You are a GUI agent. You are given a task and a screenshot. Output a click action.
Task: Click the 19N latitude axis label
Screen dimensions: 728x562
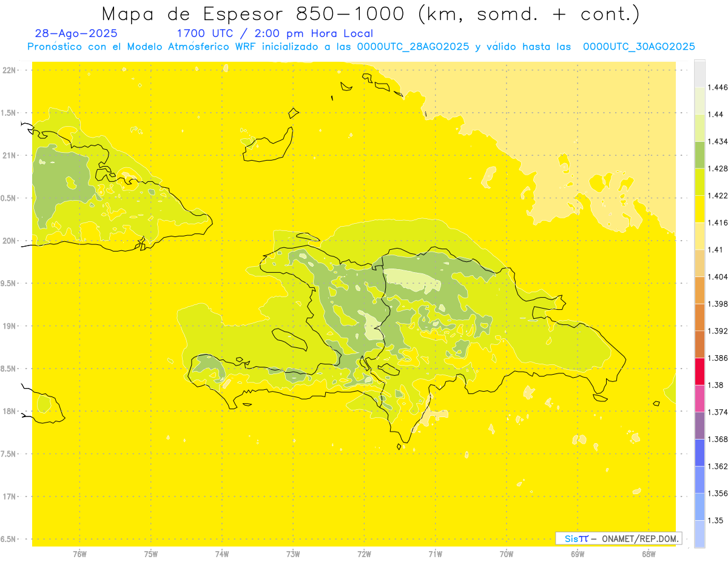pos(10,326)
